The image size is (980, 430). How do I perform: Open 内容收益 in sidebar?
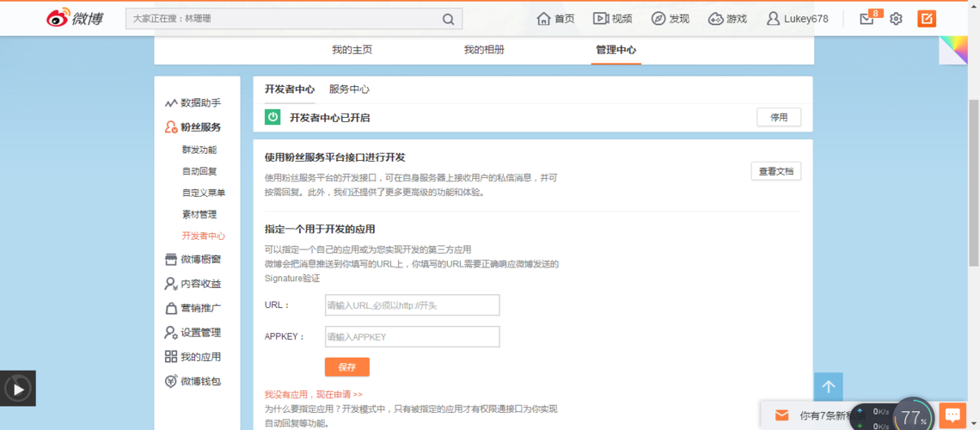(x=193, y=284)
